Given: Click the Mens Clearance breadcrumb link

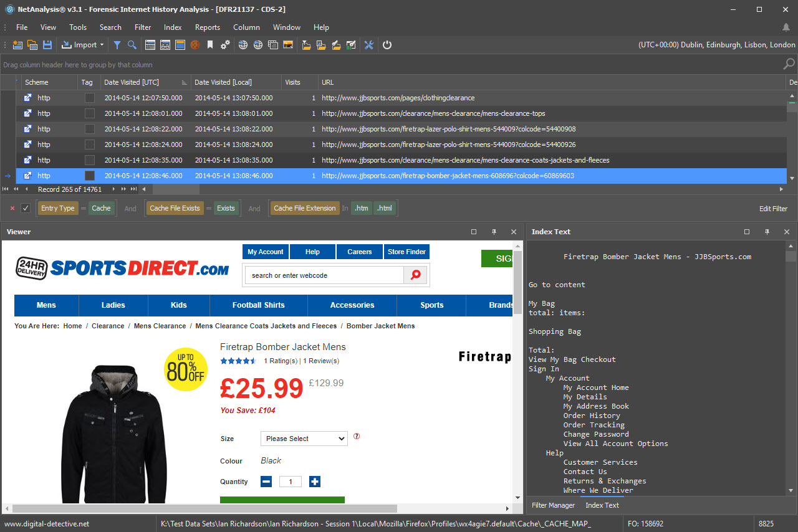Looking at the screenshot, I should pyautogui.click(x=160, y=326).
